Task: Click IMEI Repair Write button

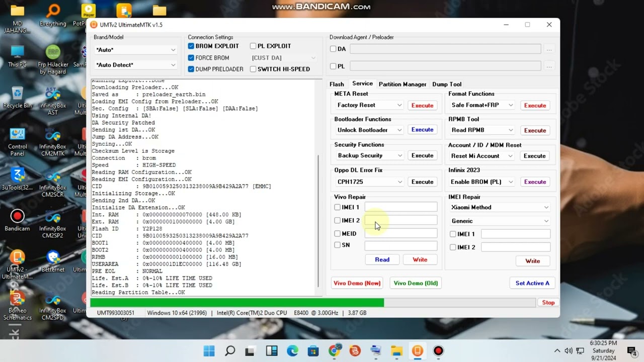Action: coord(532,261)
